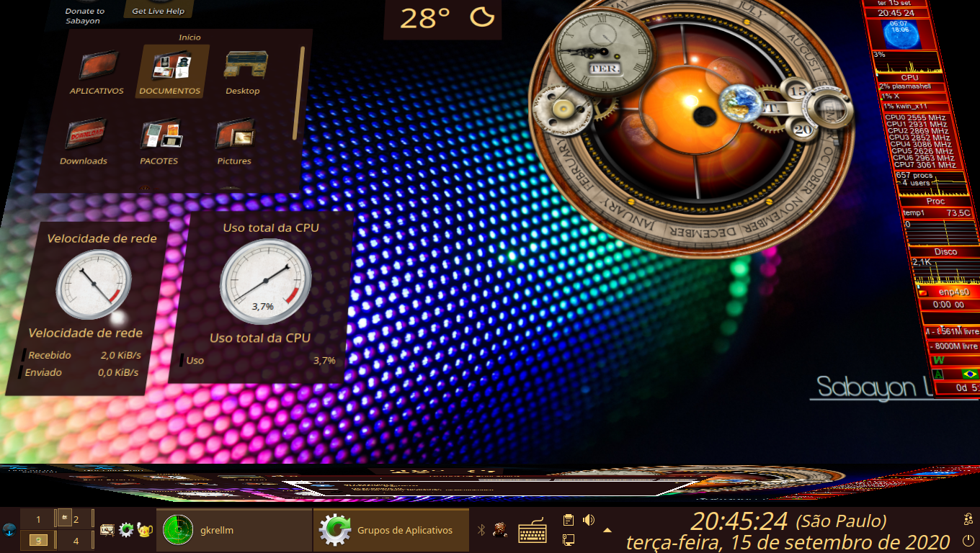Click the keyboard layout icon in the taskbar

[532, 533]
